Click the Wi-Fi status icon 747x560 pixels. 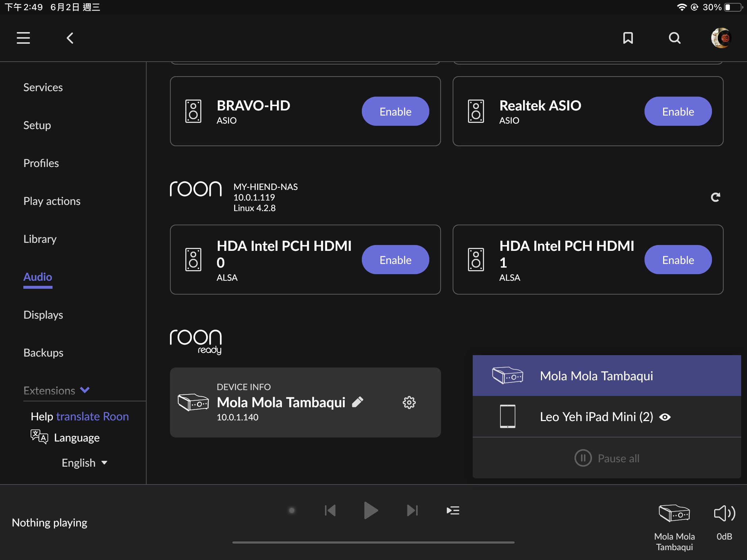tap(681, 7)
